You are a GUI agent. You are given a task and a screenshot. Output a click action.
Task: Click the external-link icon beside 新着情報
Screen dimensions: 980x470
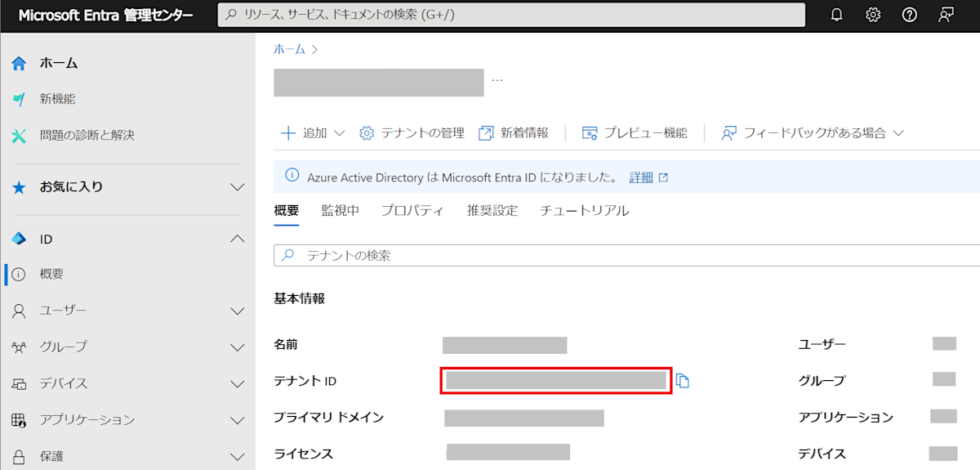tap(486, 133)
